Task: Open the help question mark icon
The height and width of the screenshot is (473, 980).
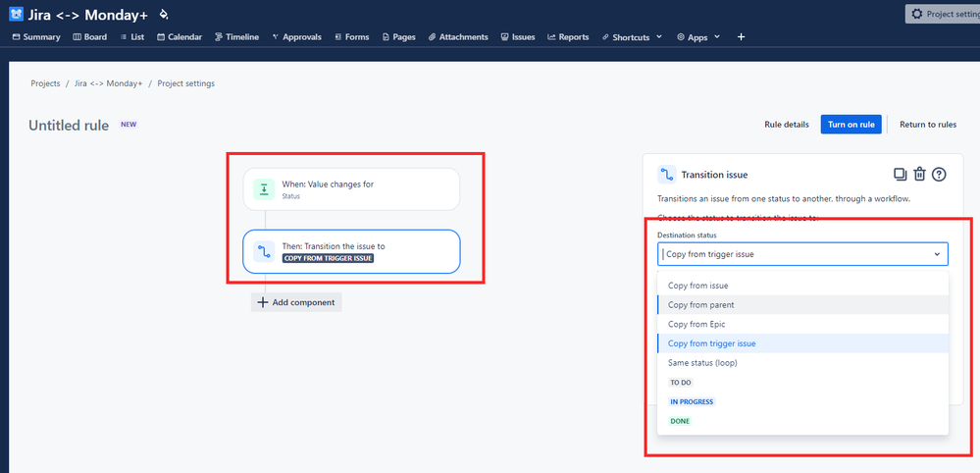Action: click(939, 175)
